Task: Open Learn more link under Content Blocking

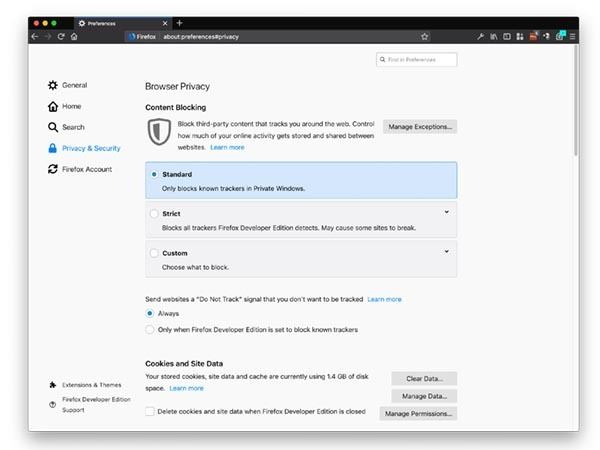Action: pos(227,147)
